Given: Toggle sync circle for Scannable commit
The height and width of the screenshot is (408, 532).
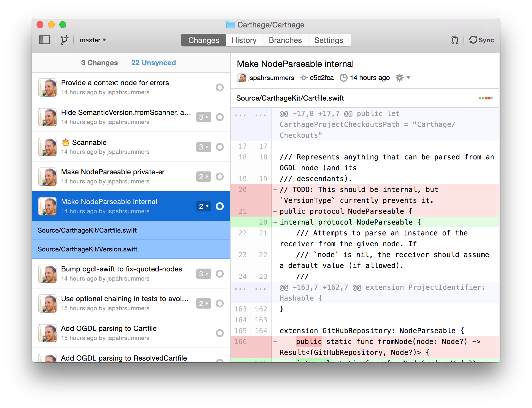Looking at the screenshot, I should [219, 147].
